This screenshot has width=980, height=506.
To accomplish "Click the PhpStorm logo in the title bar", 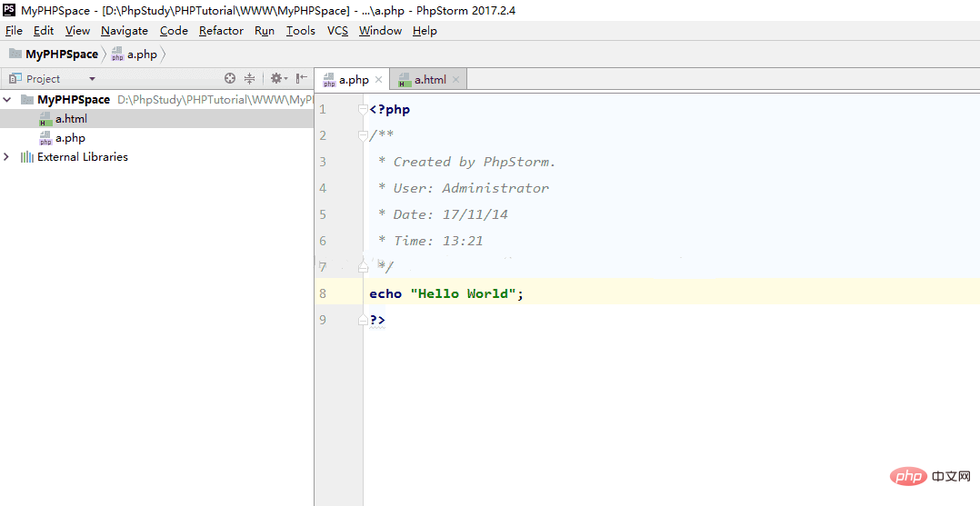I will pos(9,9).
